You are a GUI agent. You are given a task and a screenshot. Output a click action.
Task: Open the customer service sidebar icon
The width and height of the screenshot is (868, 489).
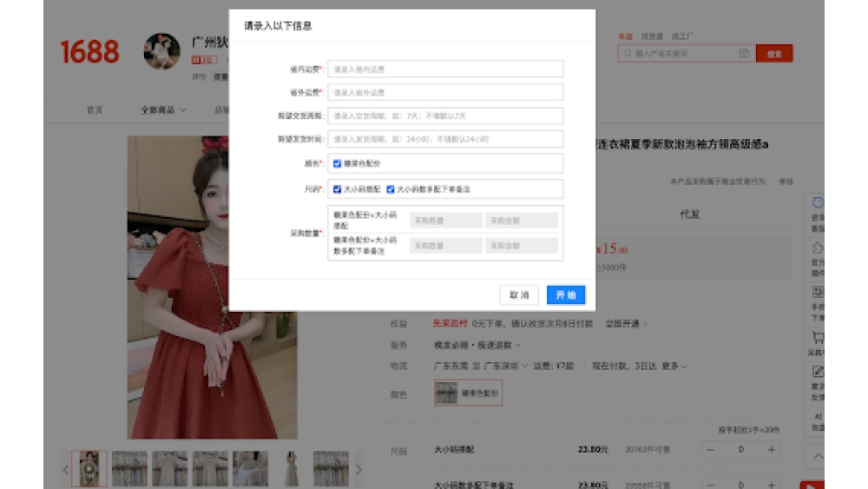(817, 202)
